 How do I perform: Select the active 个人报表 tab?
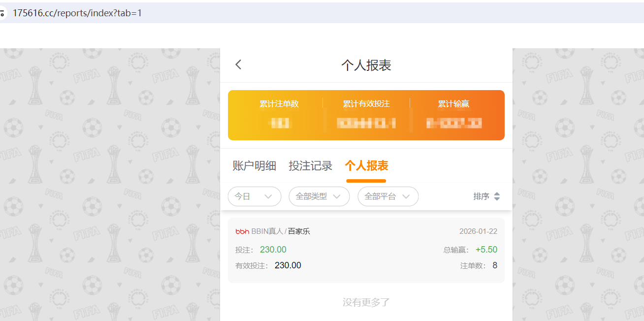[366, 166]
